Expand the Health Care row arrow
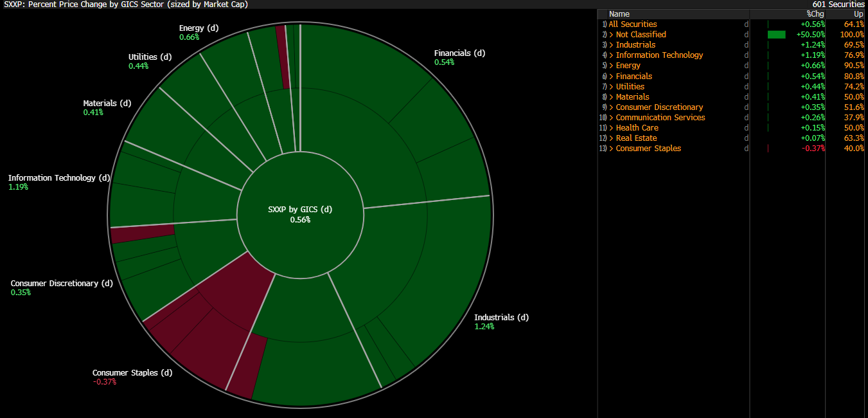868x418 pixels. 611,128
